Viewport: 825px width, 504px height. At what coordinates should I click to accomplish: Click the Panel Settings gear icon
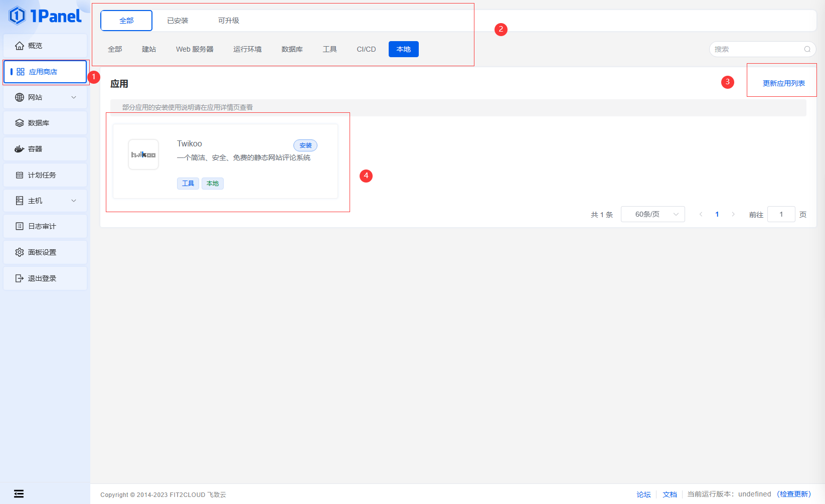pyautogui.click(x=20, y=252)
